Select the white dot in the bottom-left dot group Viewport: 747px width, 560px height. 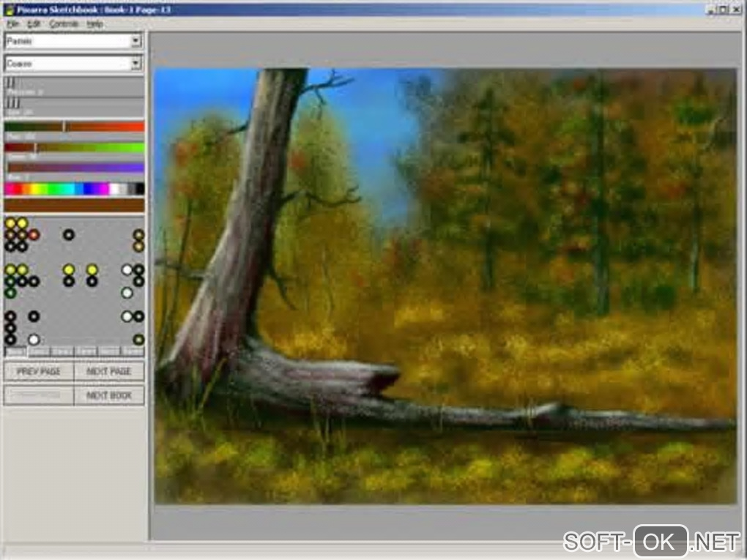(x=34, y=340)
